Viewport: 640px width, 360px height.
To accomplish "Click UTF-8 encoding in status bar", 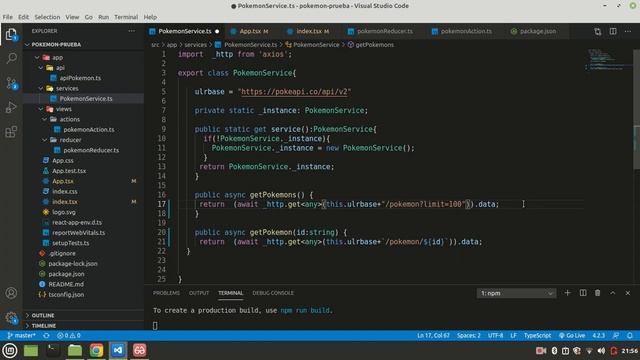I will 496,336.
